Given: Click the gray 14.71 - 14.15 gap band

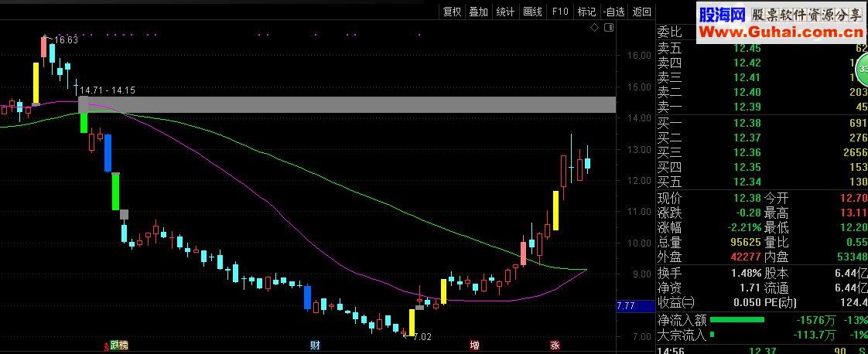Looking at the screenshot, I should [347, 104].
